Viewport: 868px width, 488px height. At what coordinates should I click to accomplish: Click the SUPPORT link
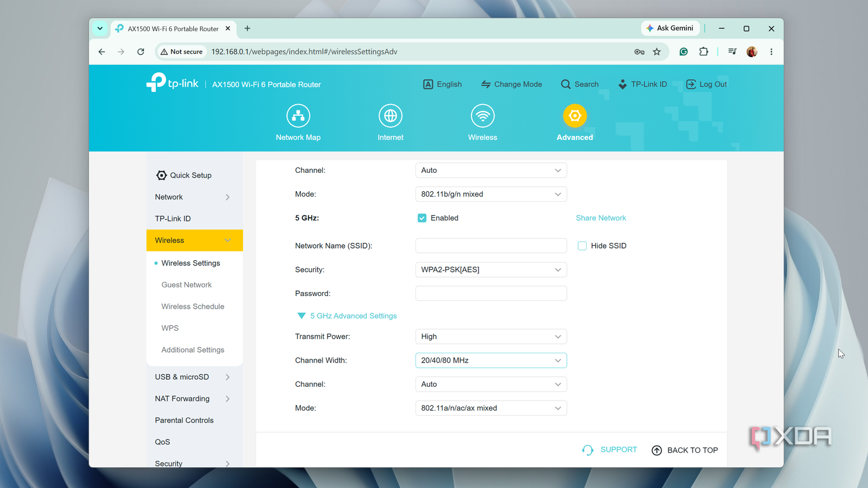[x=609, y=450]
